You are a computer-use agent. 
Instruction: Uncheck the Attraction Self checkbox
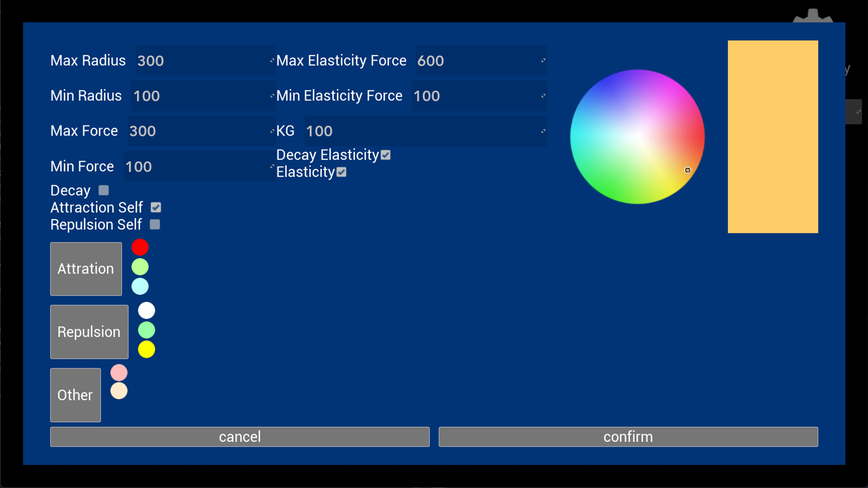pyautogui.click(x=156, y=207)
